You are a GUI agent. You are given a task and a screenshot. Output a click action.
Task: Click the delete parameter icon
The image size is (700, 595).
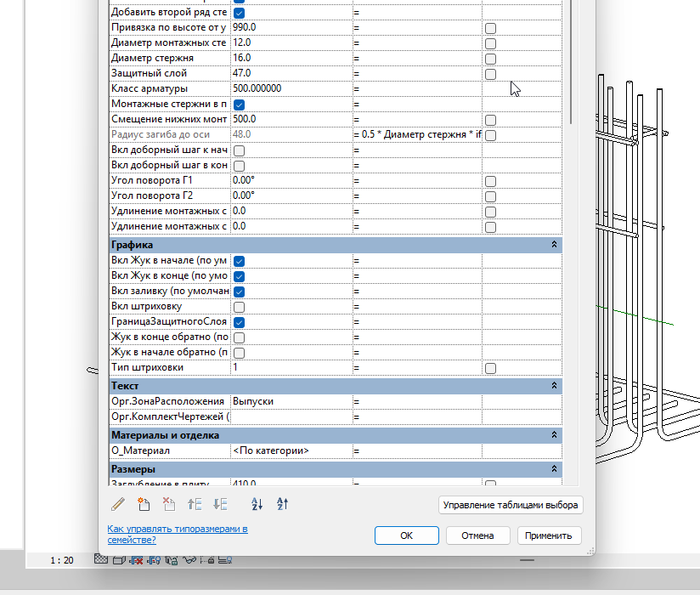(x=169, y=504)
